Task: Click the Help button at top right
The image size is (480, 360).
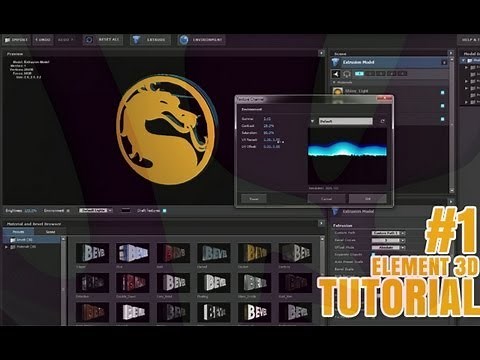Action: tap(469, 40)
